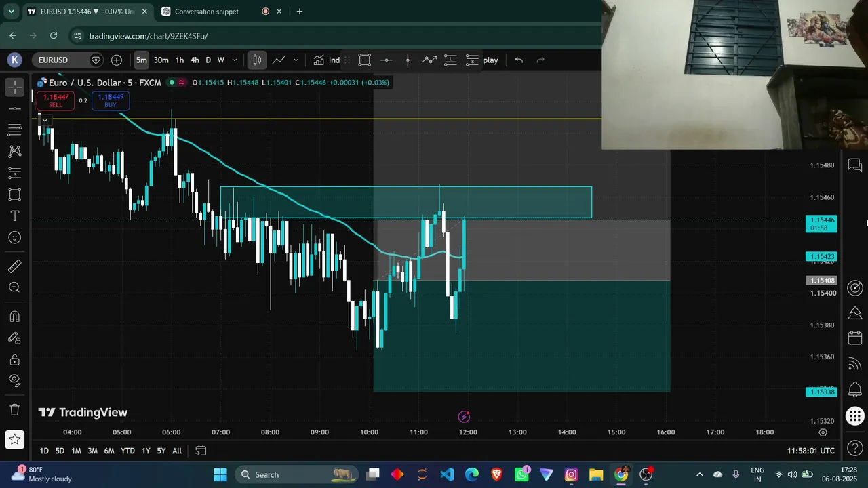868x488 pixels.
Task: Open Visual Studio Code from taskbar
Action: click(447, 474)
